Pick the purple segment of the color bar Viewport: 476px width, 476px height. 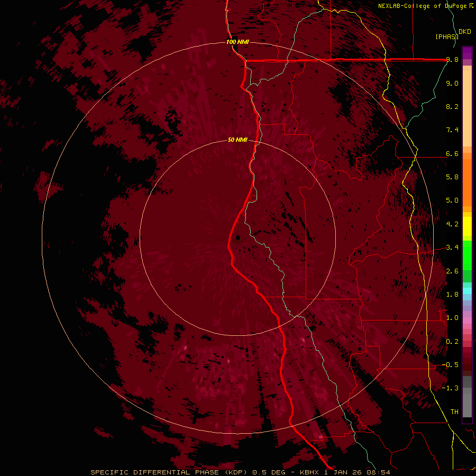[467, 53]
